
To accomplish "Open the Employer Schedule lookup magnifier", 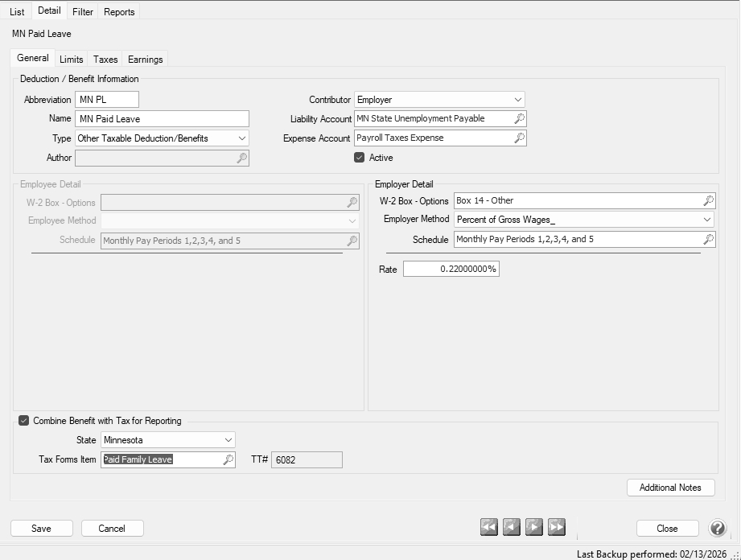I will (708, 240).
